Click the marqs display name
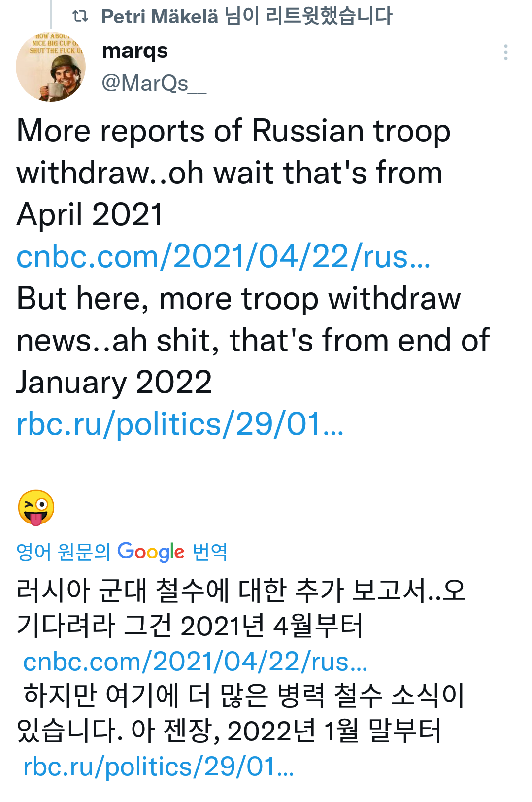 tap(134, 51)
